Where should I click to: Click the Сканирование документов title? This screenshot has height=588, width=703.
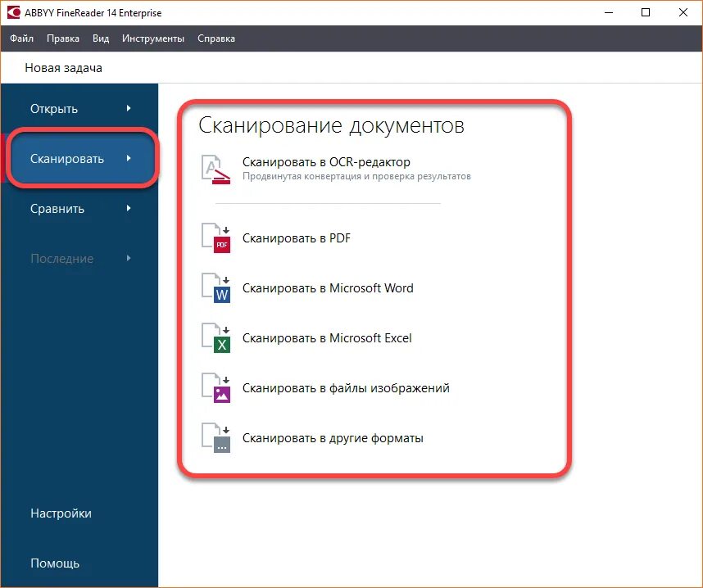(x=331, y=125)
